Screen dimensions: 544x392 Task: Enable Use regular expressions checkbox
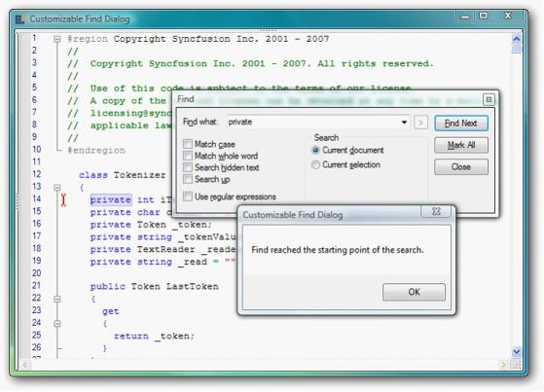tap(188, 196)
